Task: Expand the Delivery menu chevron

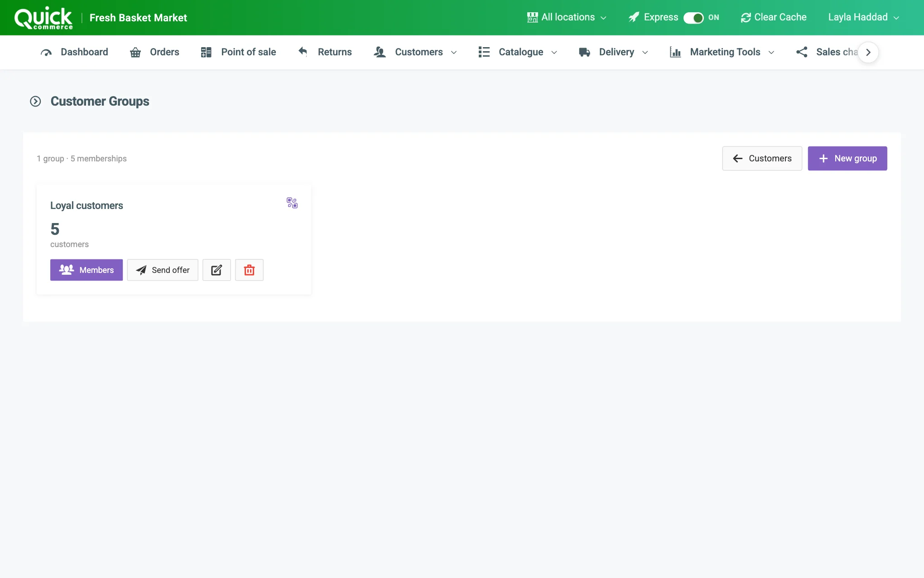Action: click(x=645, y=53)
